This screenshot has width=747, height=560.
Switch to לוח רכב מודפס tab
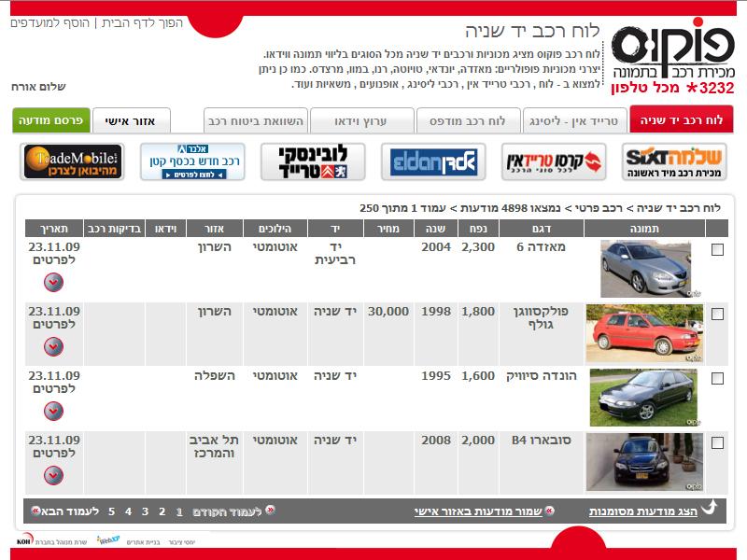click(468, 121)
